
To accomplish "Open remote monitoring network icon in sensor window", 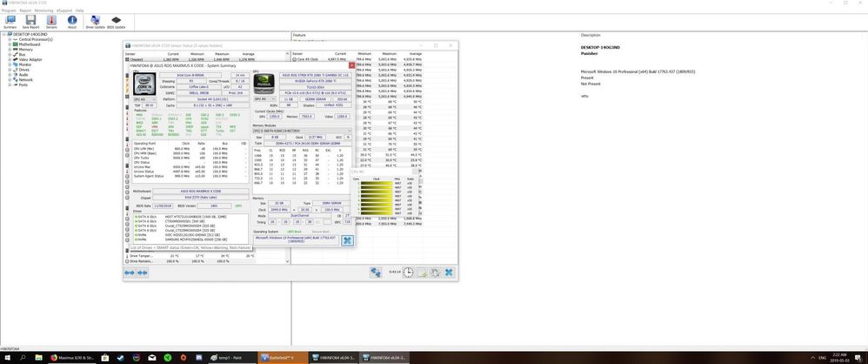I will 376,272.
